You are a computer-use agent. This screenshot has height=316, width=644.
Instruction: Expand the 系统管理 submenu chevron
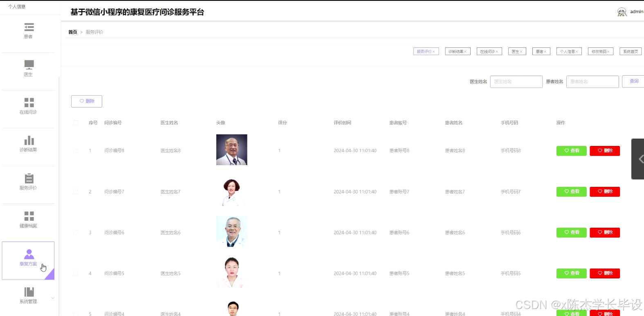53,298
